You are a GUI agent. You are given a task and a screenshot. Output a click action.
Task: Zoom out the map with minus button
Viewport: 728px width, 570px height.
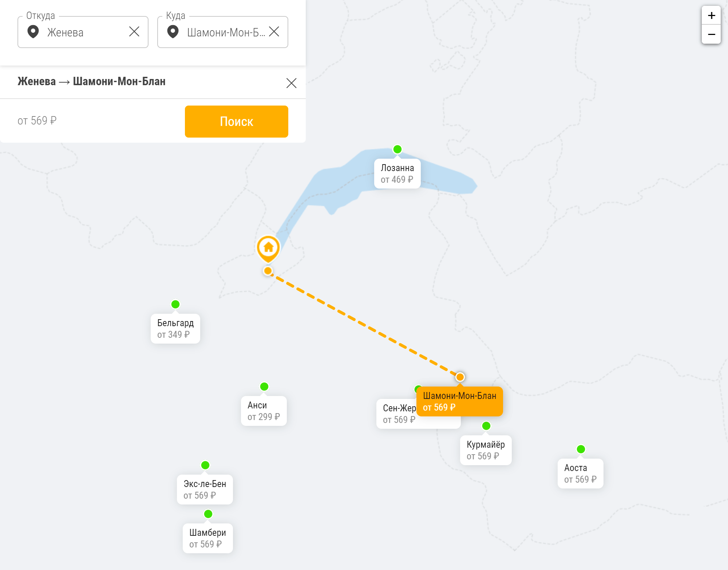point(711,34)
